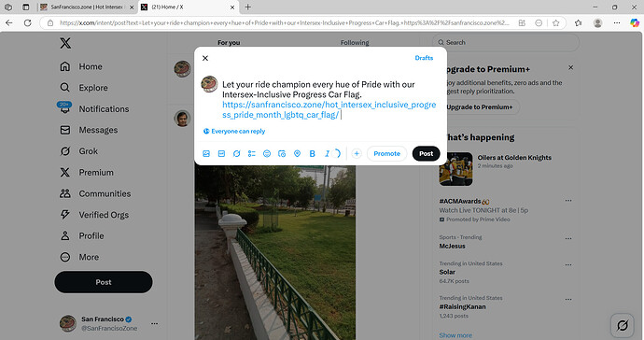Go to Home in sidebar
This screenshot has height=340, width=644.
click(81, 66)
